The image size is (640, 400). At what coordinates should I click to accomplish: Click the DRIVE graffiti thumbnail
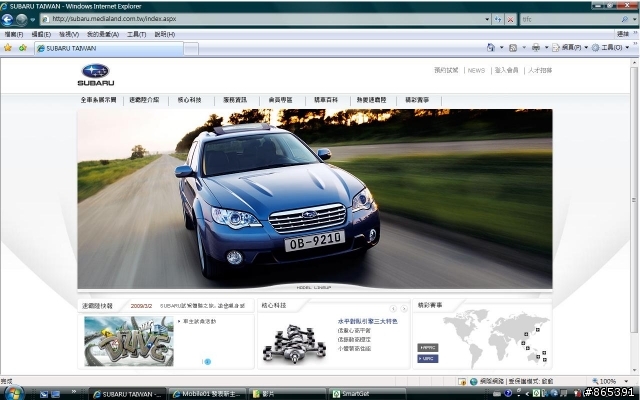coord(129,341)
